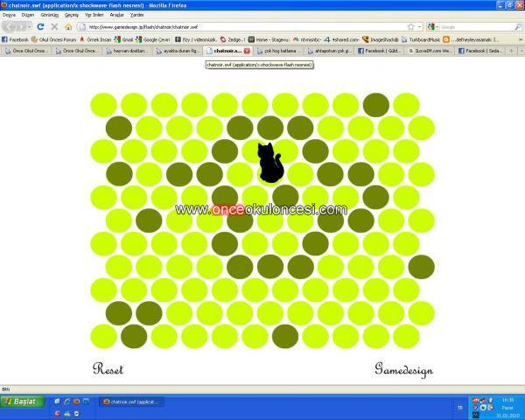Open the Home - Stagevu bookmark
The image size is (525, 420).
(269, 39)
